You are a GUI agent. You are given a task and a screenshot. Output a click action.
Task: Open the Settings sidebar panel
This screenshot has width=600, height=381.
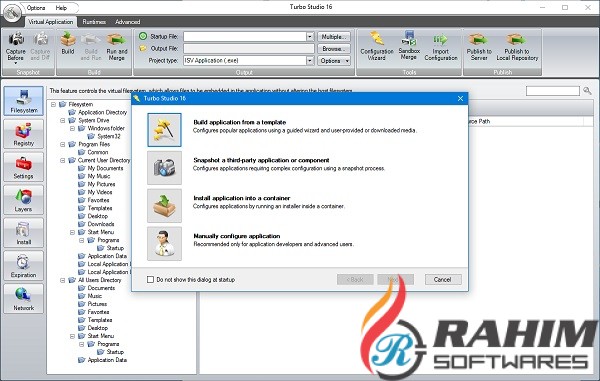[24, 167]
